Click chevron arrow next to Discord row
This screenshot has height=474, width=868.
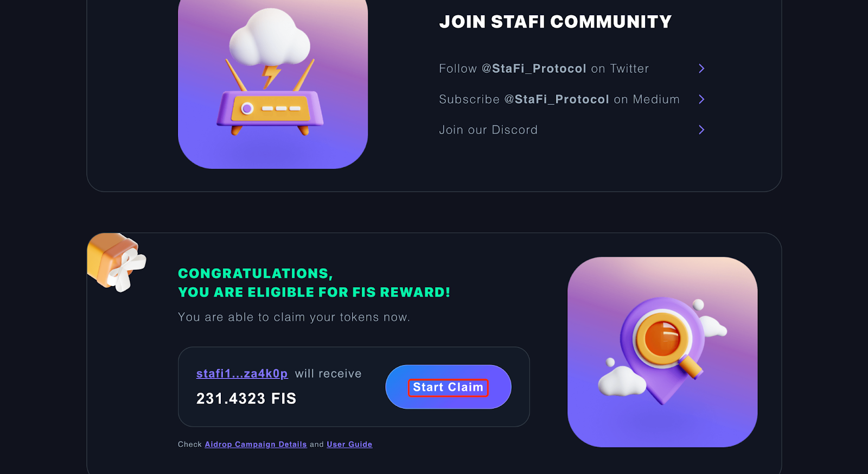(x=701, y=130)
